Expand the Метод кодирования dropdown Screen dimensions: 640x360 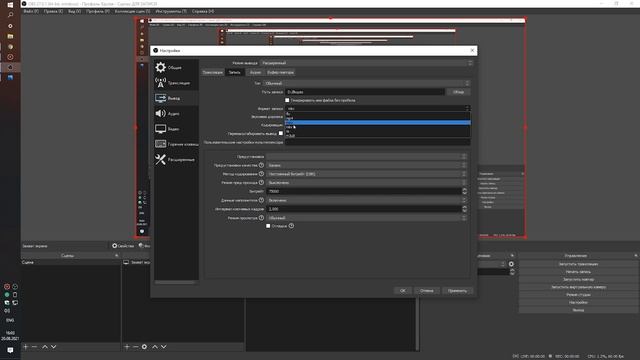pos(366,174)
